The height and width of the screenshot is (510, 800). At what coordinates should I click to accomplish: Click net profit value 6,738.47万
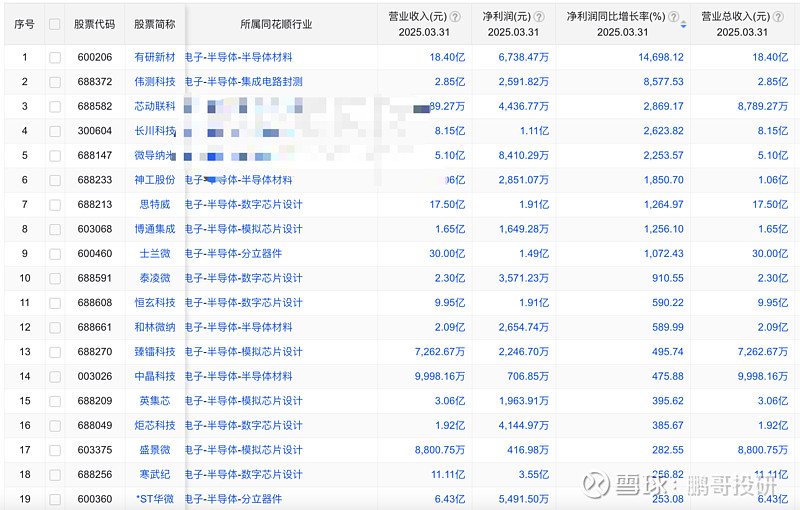tap(523, 57)
